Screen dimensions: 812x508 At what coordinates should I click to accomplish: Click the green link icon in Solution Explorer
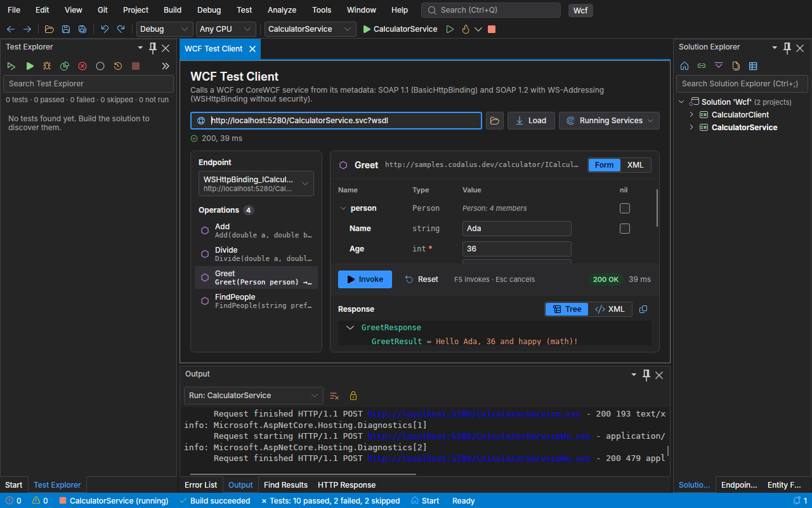pyautogui.click(x=702, y=66)
